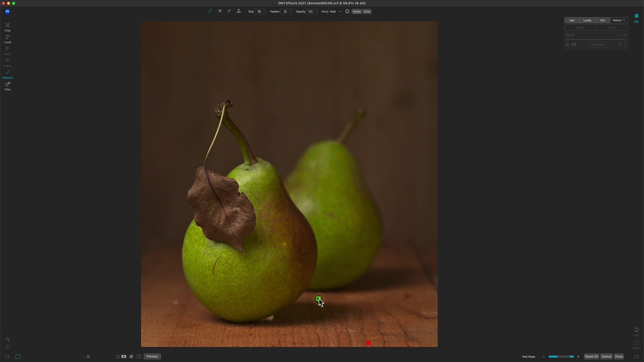
Task: Toggle the left panel visibility icon
Action: click(x=7, y=356)
